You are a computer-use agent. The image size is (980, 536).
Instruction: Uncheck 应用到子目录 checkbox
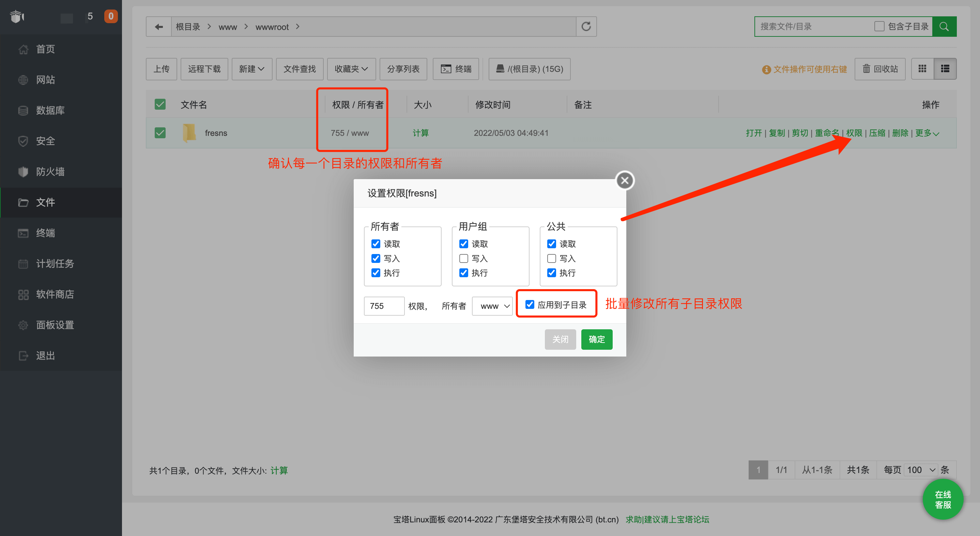(530, 304)
